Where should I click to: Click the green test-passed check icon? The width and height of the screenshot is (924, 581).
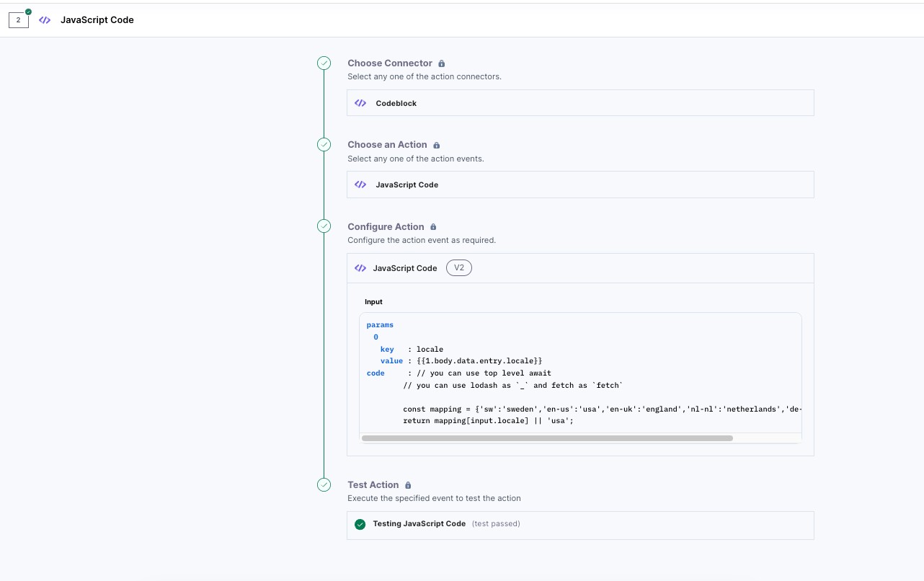coord(360,524)
